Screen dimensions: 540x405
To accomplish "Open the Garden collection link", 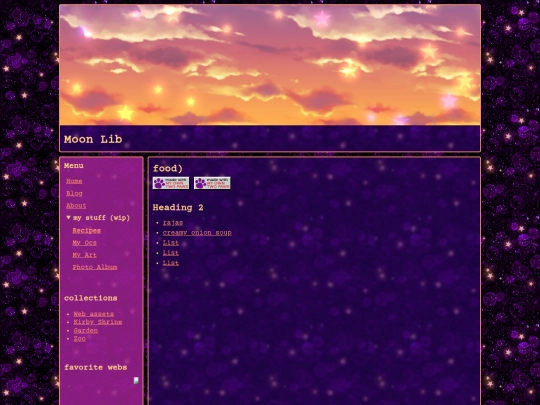I will (x=85, y=331).
